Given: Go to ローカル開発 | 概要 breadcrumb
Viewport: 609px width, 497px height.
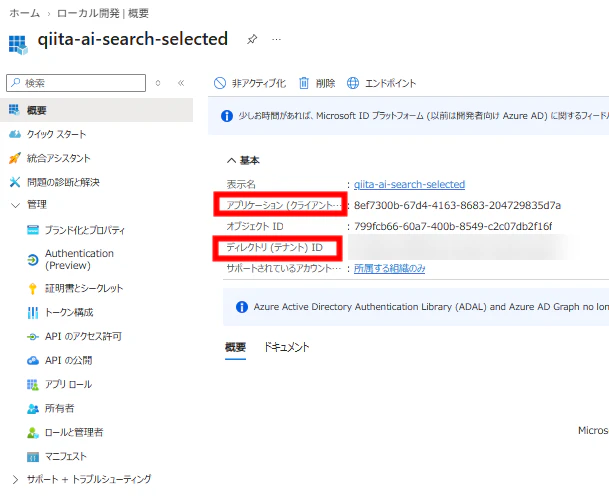Looking at the screenshot, I should 103,13.
